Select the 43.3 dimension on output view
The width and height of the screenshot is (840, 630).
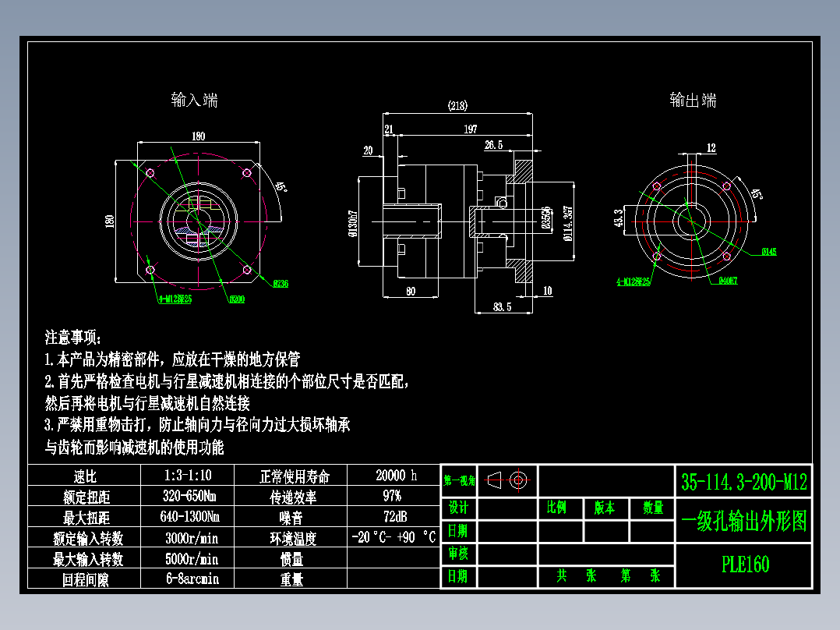pyautogui.click(x=618, y=219)
